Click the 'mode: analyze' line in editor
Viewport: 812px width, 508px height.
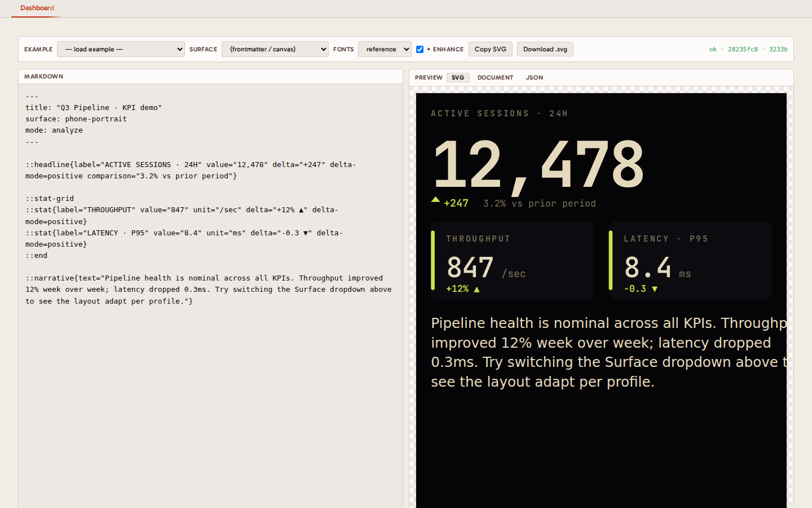(x=54, y=130)
